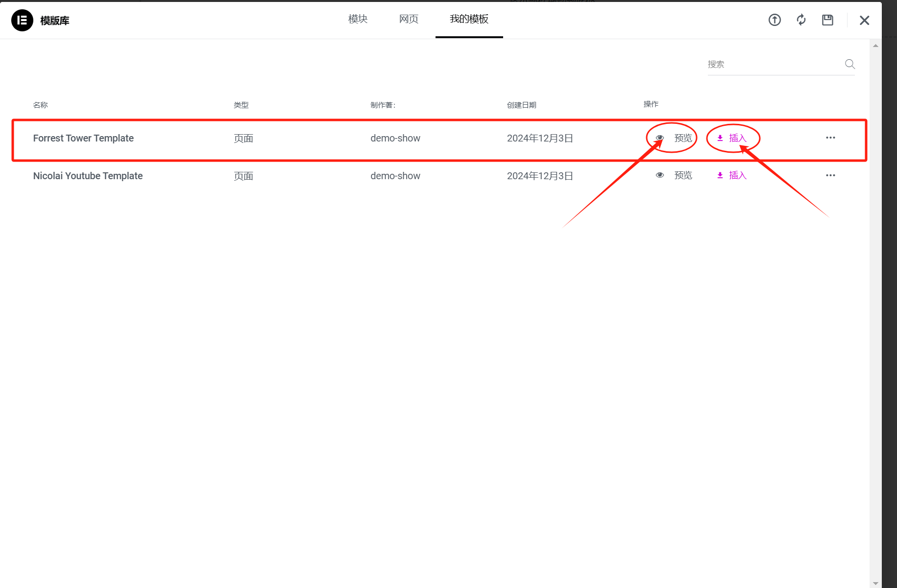Click the save templates floppy disk icon

(x=827, y=20)
